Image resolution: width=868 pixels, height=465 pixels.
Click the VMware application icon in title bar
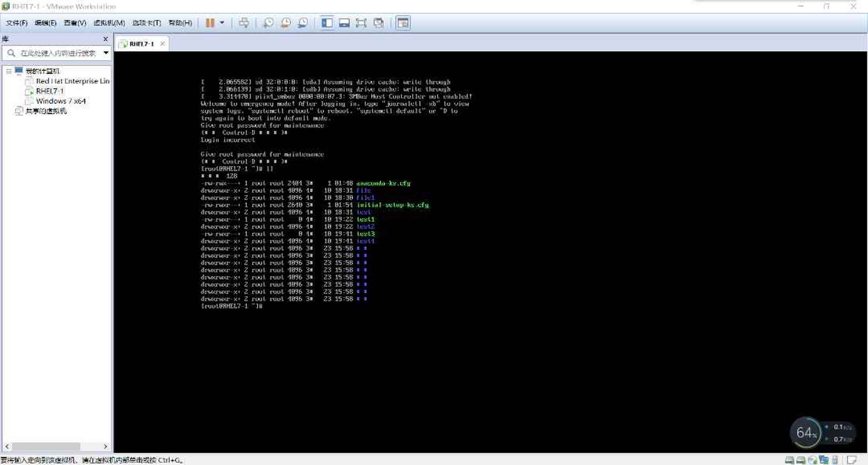coord(5,6)
